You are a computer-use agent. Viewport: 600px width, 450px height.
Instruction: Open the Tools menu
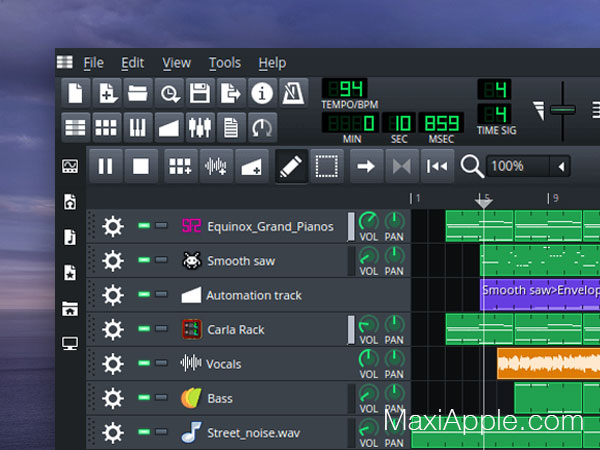(x=224, y=62)
